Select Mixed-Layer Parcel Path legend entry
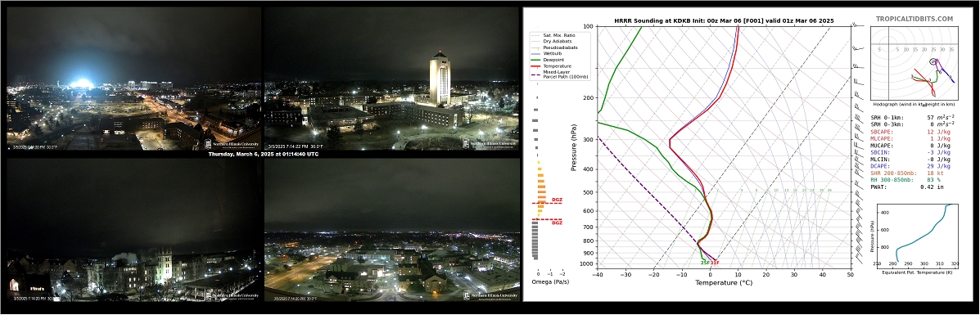The image size is (980, 315). click(559, 74)
